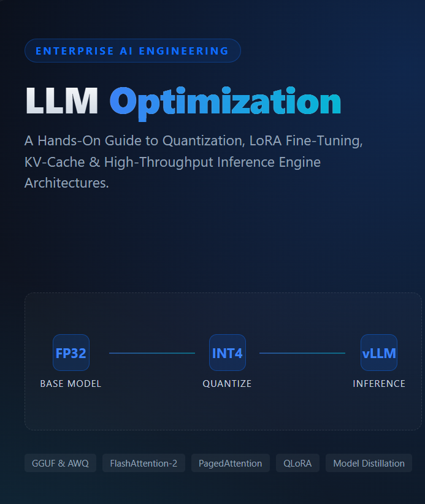Click the gradient Optimization title word
Screen dimensions: 425x504
(225, 103)
